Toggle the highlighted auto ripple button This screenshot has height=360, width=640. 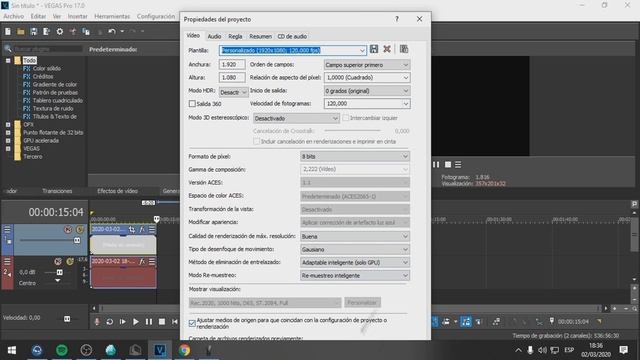(466, 322)
